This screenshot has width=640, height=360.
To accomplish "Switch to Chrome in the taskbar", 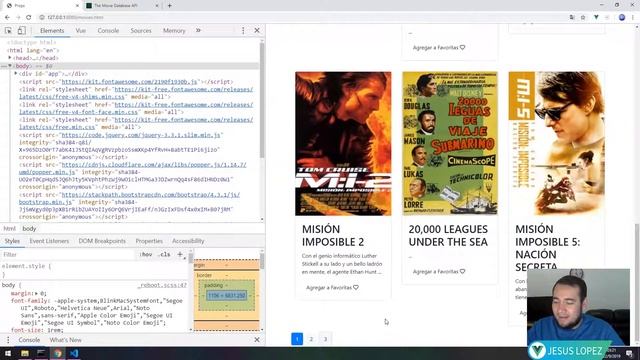I will coord(58,353).
